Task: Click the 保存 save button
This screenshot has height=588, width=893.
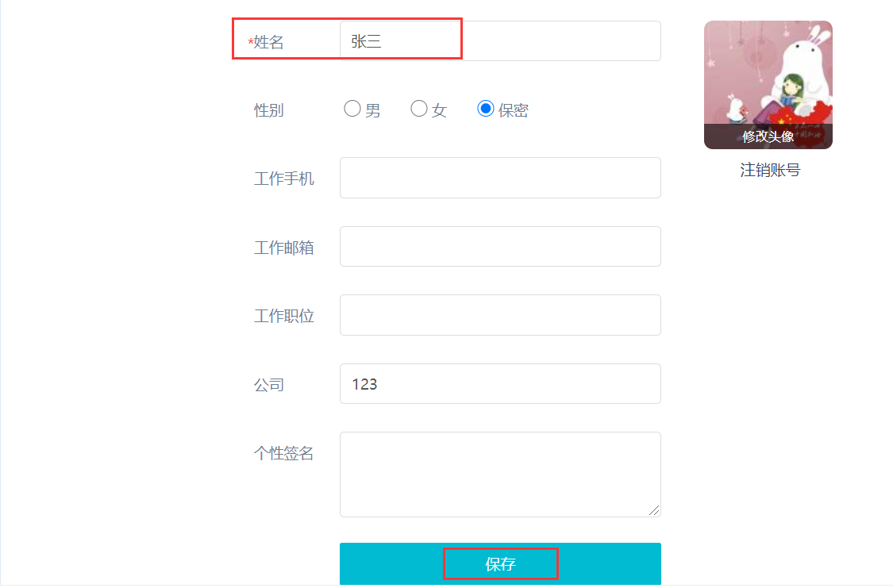Action: tap(500, 564)
